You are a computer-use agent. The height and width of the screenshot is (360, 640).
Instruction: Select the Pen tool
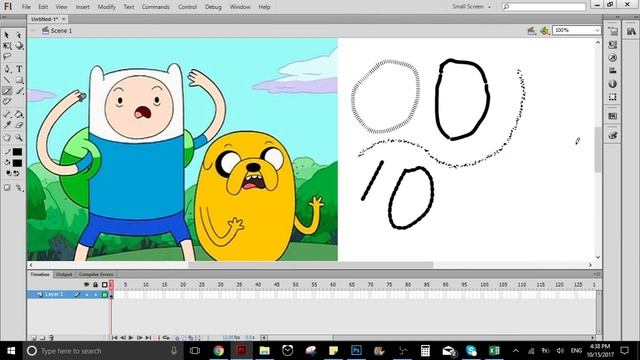[7, 69]
